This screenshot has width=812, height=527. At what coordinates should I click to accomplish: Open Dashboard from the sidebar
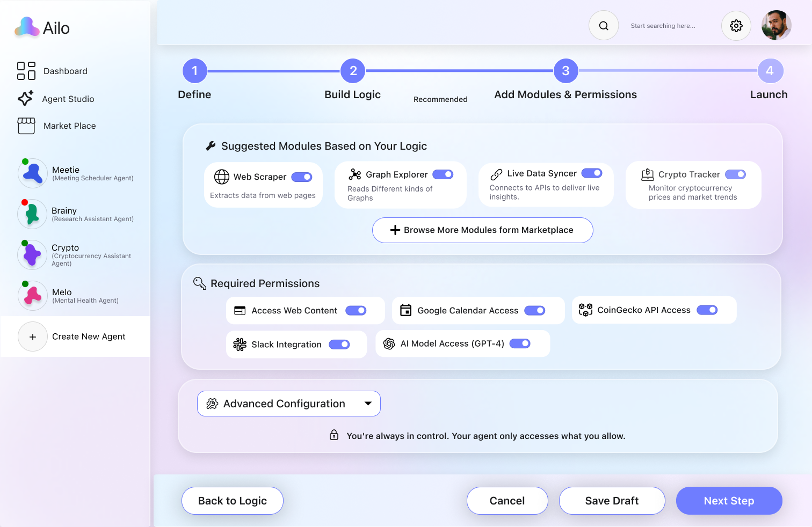[x=65, y=71]
